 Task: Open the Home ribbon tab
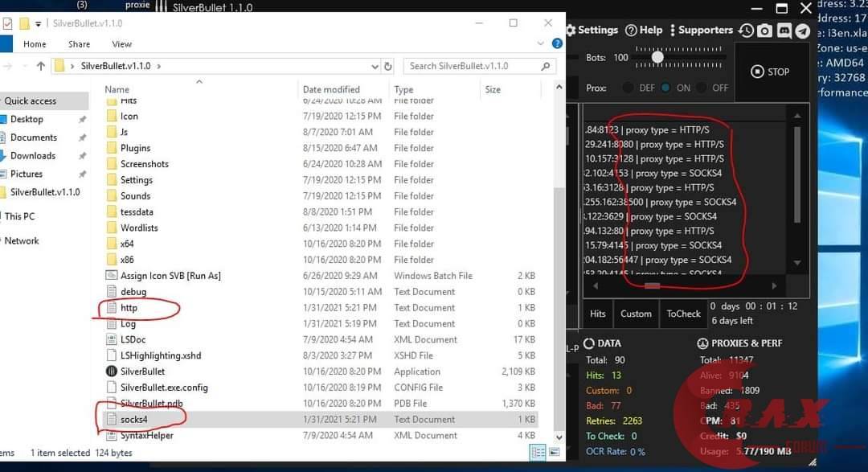coord(35,43)
